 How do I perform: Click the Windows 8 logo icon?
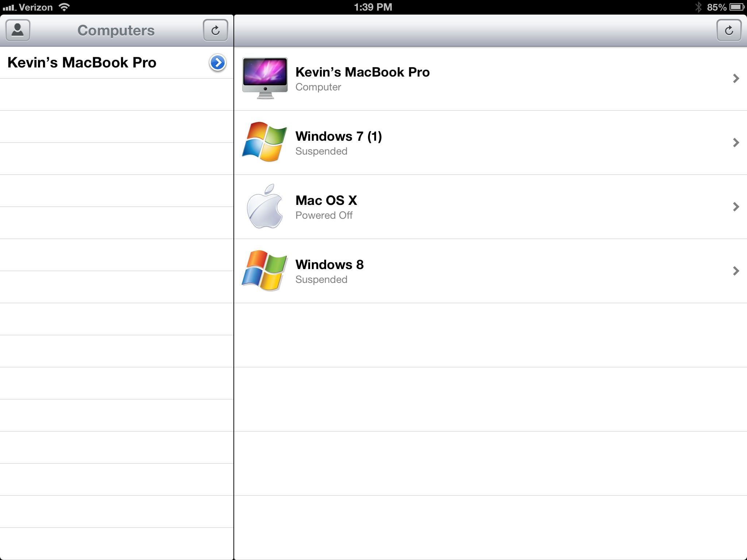[x=264, y=270]
